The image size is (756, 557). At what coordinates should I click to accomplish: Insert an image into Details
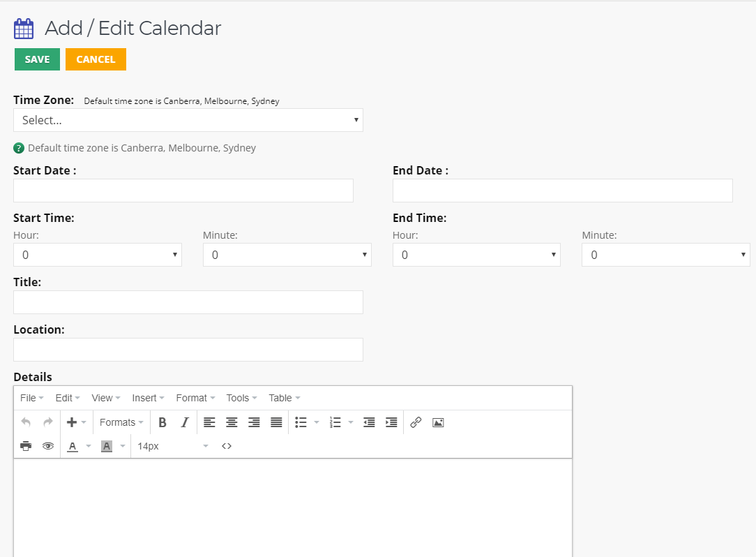point(438,422)
